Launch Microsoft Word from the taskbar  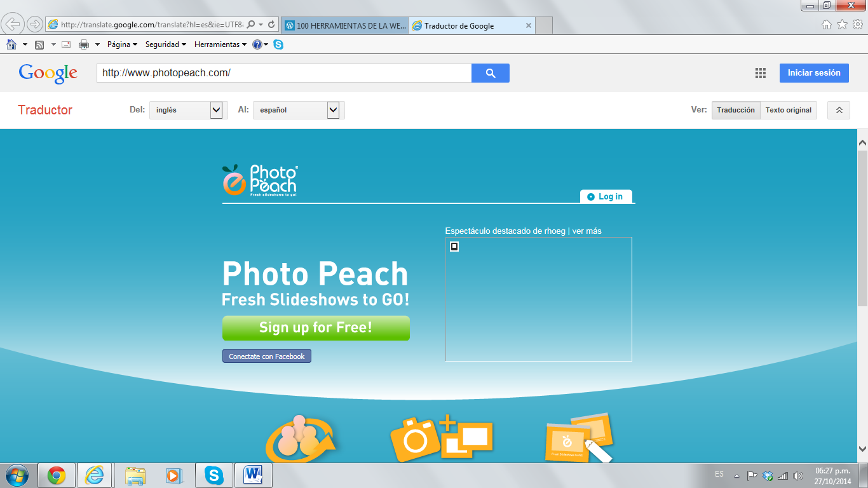[253, 475]
